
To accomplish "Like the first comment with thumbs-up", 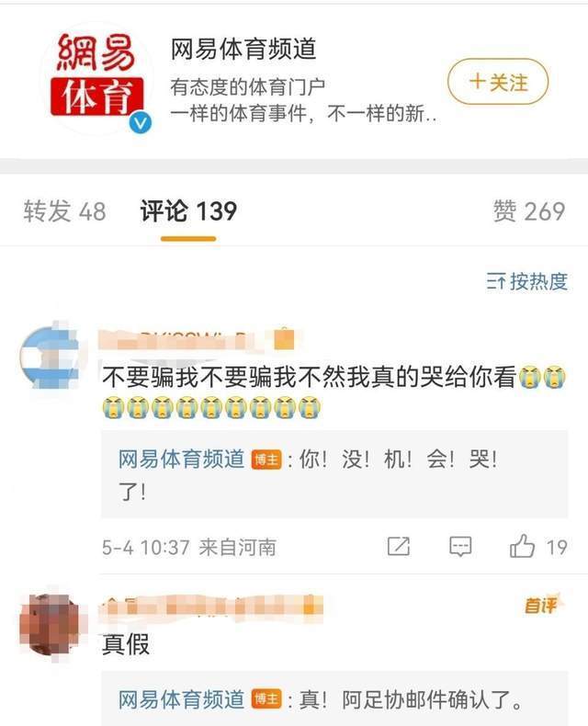I will [x=522, y=546].
